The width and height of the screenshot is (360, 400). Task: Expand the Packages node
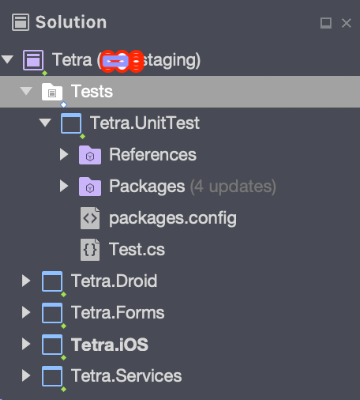coord(64,186)
